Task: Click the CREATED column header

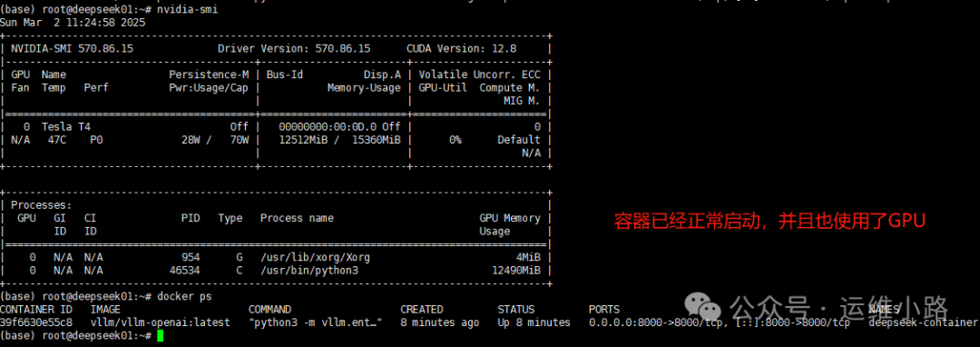Action: (x=422, y=310)
